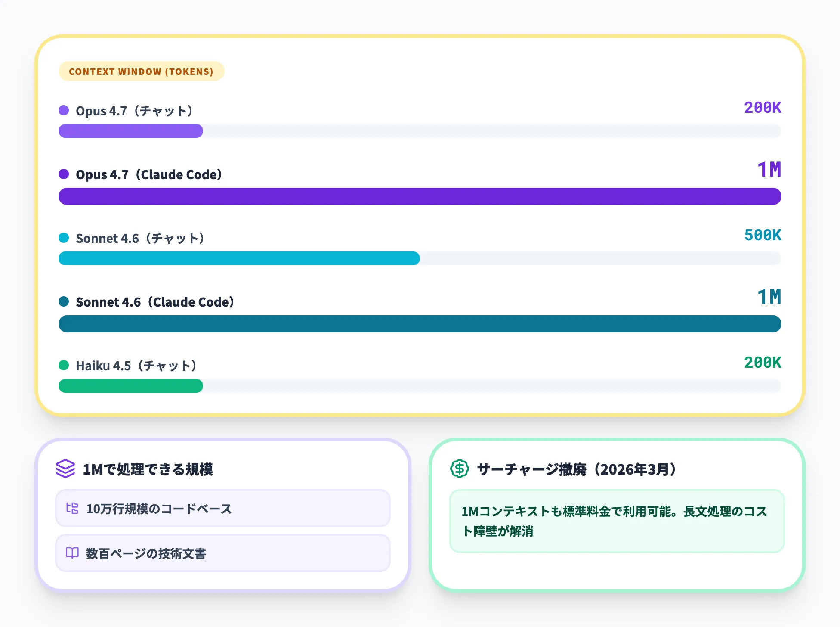Click the stacked layers icon
Viewport: 840px width, 627px height.
[65, 469]
